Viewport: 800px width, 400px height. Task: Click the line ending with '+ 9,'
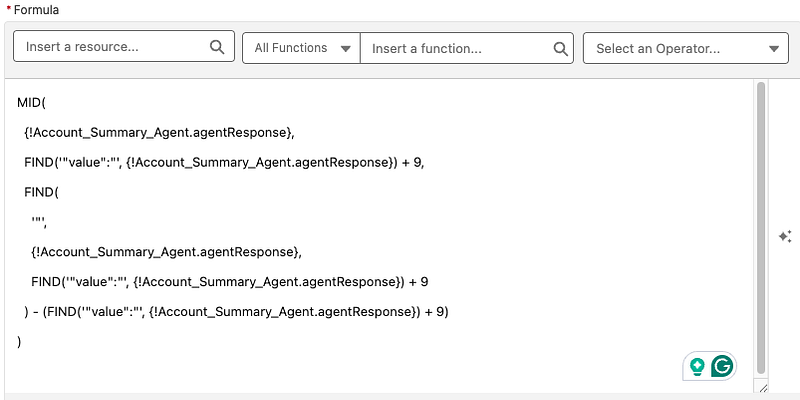224,163
